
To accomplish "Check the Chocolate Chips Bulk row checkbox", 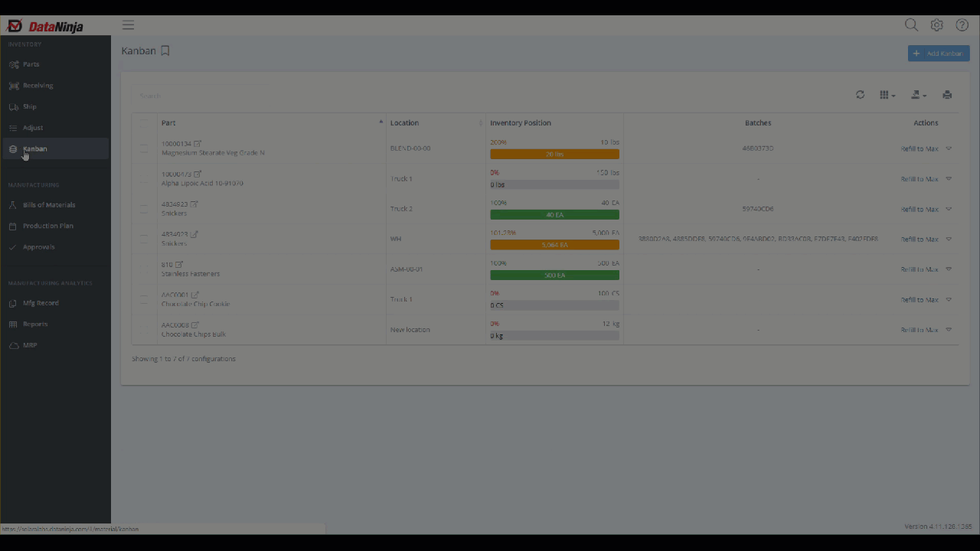I will point(143,330).
